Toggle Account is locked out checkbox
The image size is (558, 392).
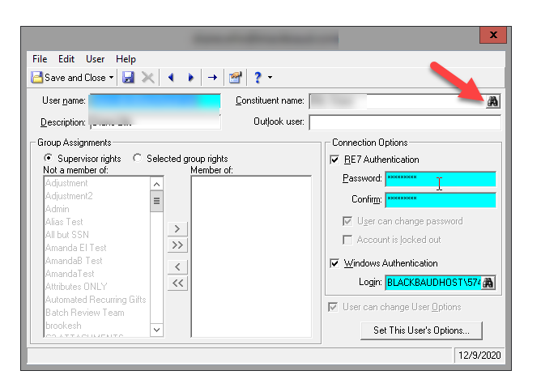pos(347,240)
